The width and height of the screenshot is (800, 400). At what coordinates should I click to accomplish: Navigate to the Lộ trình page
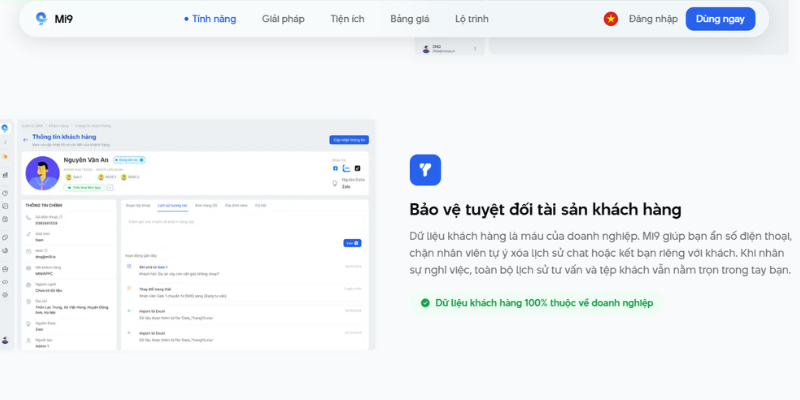click(x=472, y=19)
